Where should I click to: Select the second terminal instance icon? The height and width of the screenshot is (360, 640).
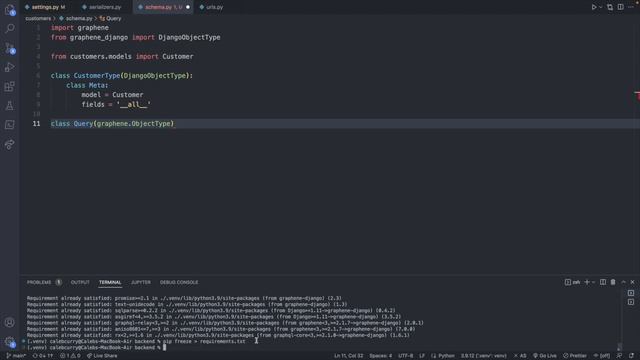[x=631, y=302]
